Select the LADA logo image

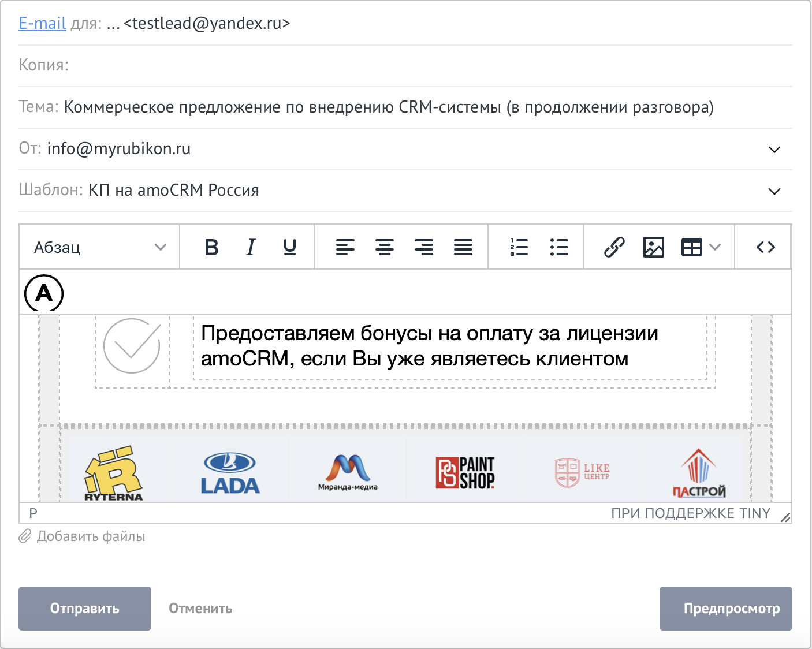[230, 473]
